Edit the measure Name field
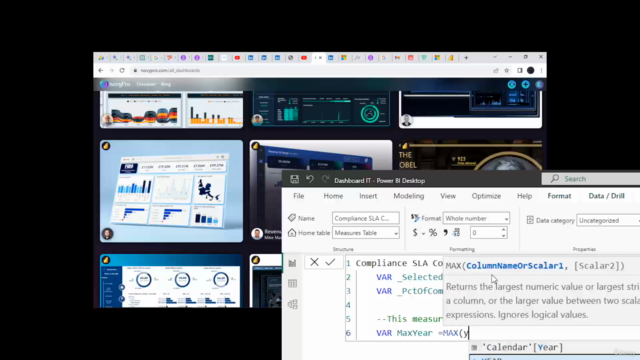Screen dimensions: 640x360 click(365, 218)
